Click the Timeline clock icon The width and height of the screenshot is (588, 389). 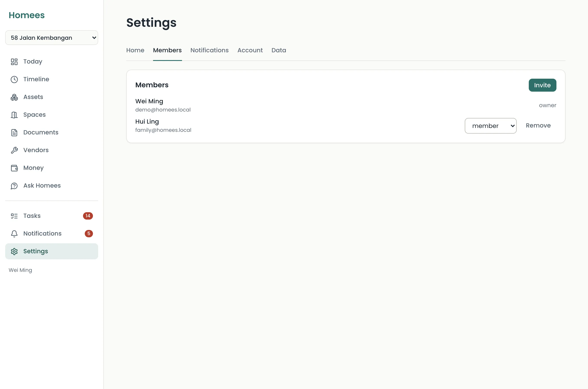[x=14, y=79]
